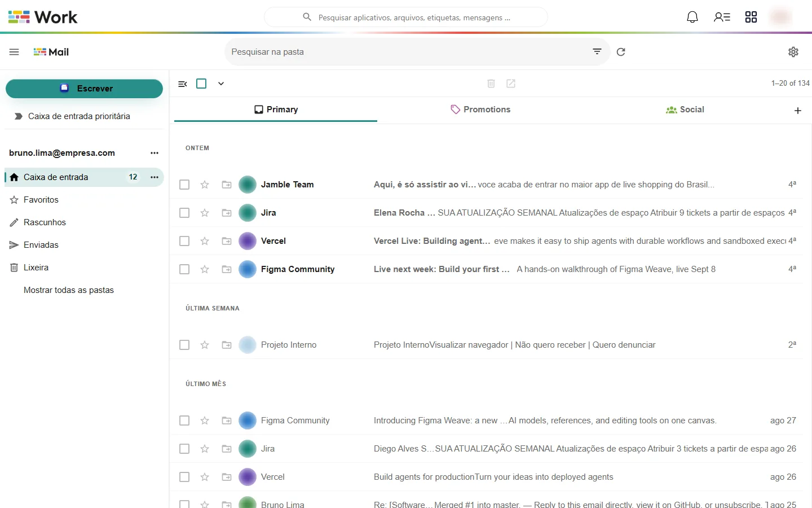The height and width of the screenshot is (508, 812).
Task: Check the Figma Community Live next week email
Action: (184, 269)
